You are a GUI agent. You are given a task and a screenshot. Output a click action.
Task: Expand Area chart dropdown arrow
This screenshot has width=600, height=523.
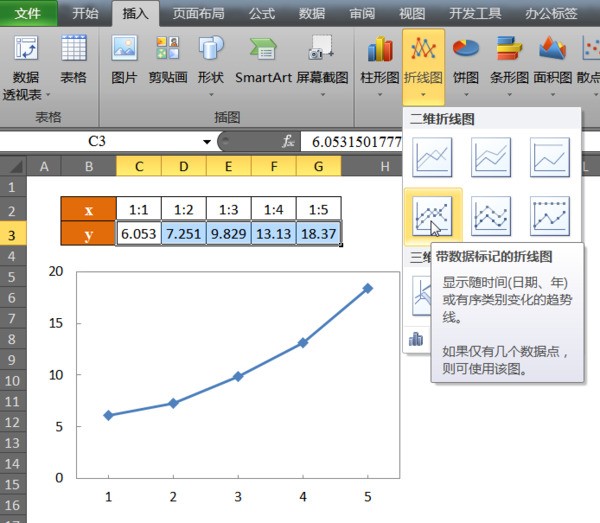(x=553, y=94)
